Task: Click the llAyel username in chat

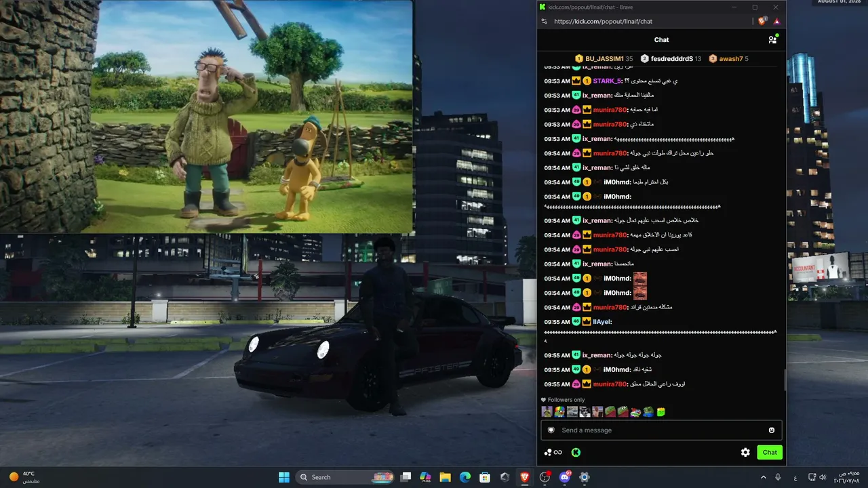Action: [x=602, y=322]
